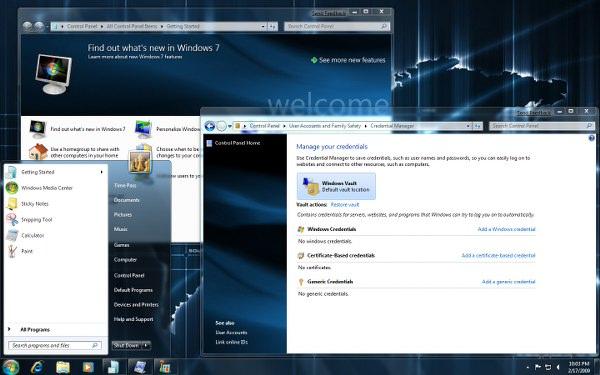Click the Snipping Tool scissors icon
The width and height of the screenshot is (600, 375).
[x=12, y=219]
